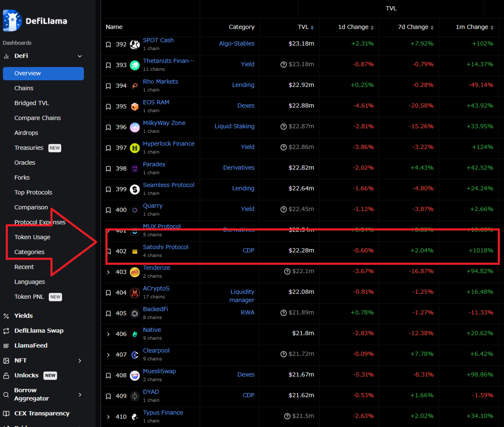504x427 pixels.
Task: Open the Chains sidebar item
Action: pyautogui.click(x=24, y=88)
